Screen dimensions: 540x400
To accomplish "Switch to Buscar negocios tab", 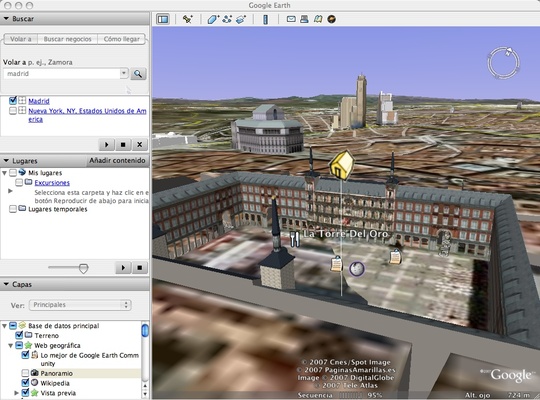I will (68, 39).
